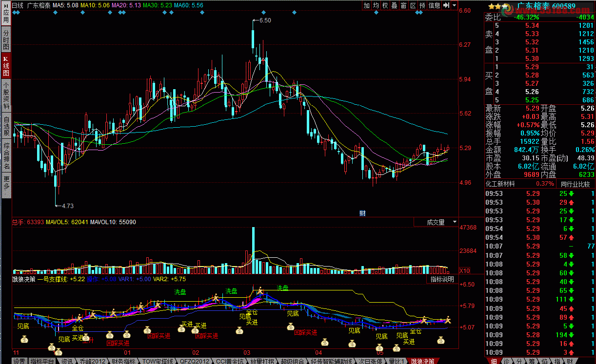
Task: Select the 指标平台 bottom tab
Action: (x=42, y=361)
